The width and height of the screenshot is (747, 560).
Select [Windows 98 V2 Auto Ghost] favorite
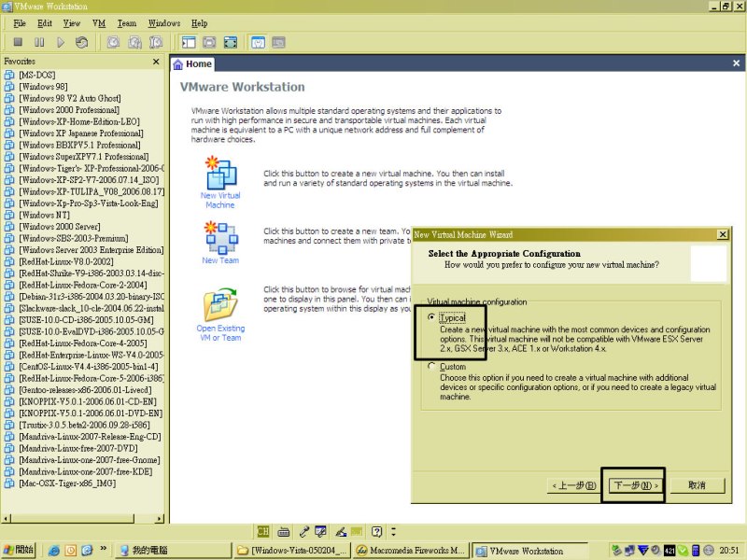tap(70, 98)
